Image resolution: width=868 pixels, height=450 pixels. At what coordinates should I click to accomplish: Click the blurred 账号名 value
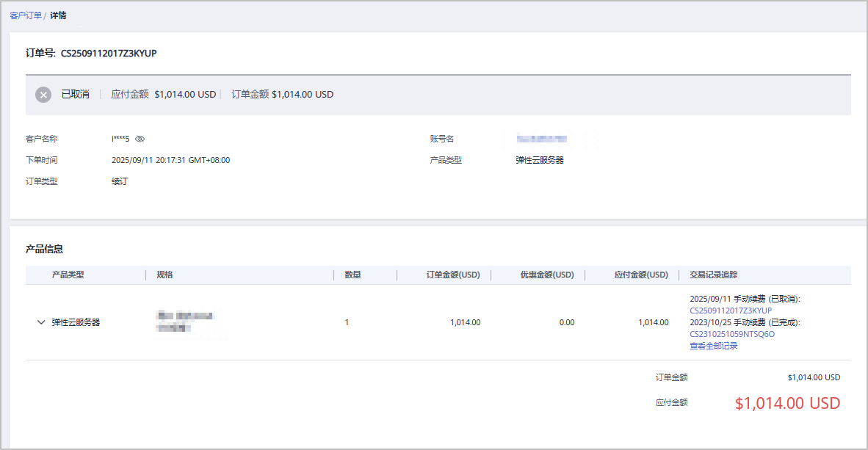coord(542,139)
